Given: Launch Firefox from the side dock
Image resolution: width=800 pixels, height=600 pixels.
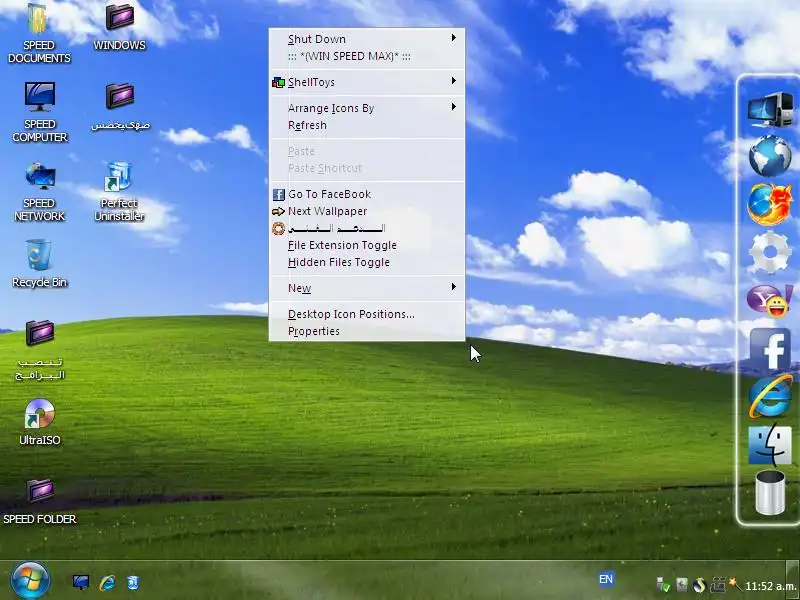Looking at the screenshot, I should point(770,204).
